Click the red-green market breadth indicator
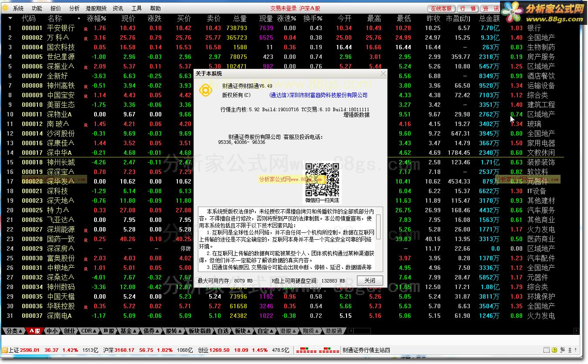This screenshot has width=588, height=364. 317,350
